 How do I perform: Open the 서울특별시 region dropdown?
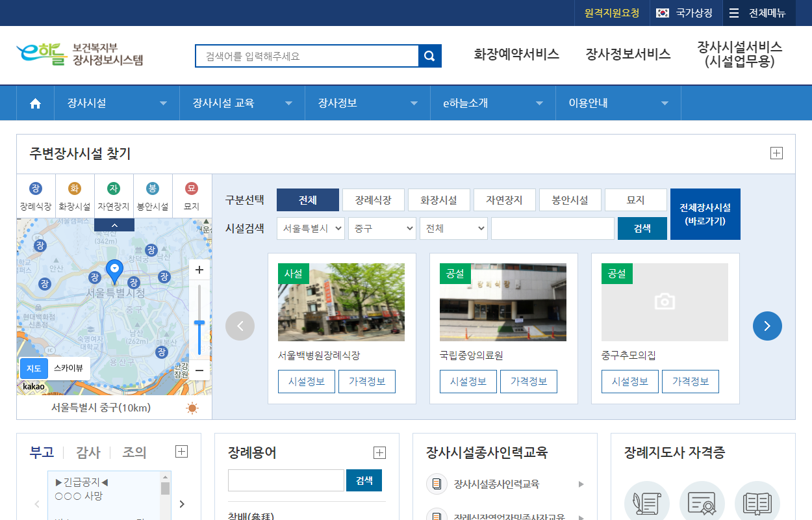[x=311, y=228]
